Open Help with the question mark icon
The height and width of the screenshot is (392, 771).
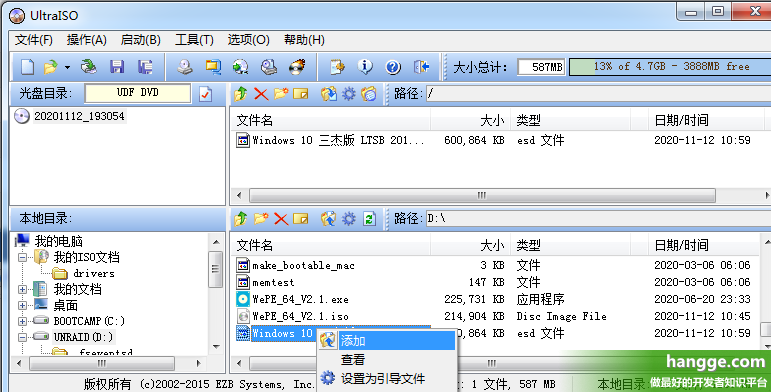click(393, 67)
